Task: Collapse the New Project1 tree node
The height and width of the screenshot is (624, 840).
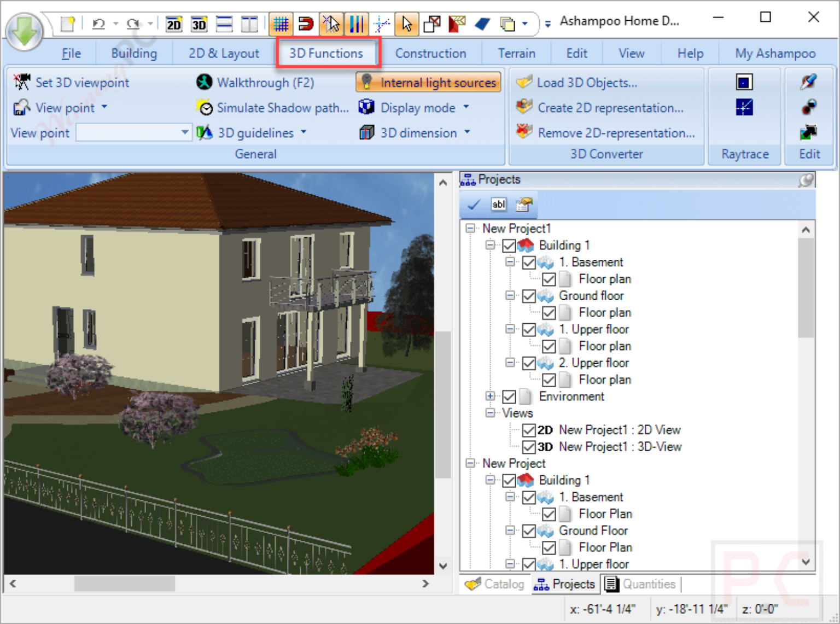Action: tap(470, 228)
